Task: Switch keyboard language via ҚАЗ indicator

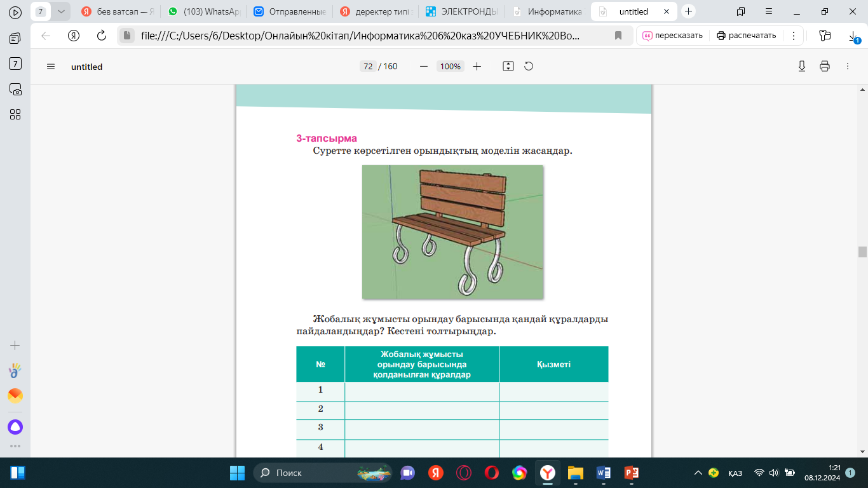Action: point(735,473)
